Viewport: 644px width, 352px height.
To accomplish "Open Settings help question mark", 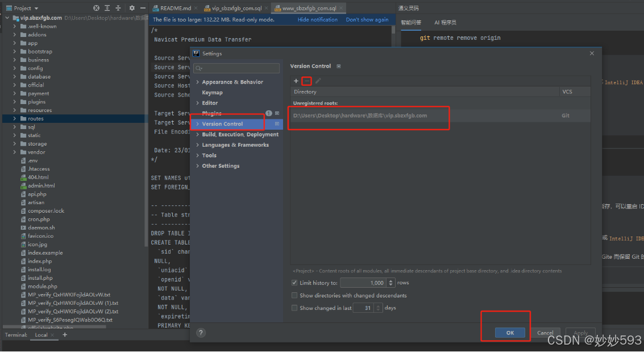I will pyautogui.click(x=201, y=333).
